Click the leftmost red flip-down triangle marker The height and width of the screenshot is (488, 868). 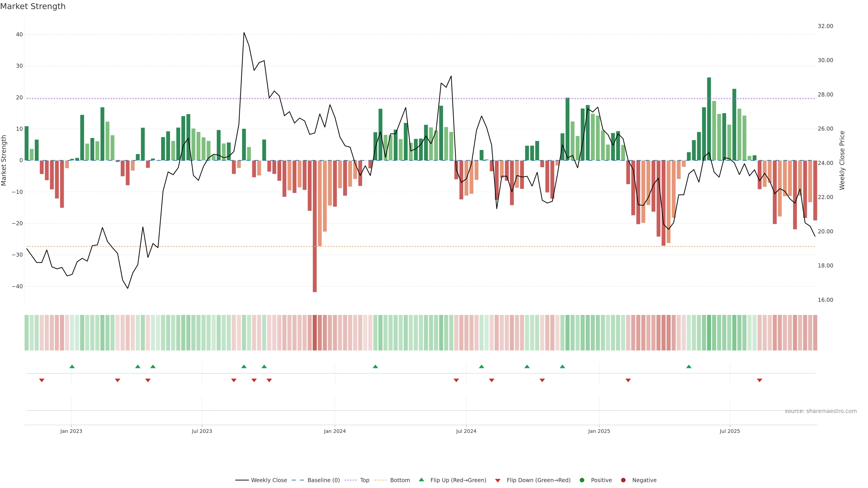tap(42, 380)
